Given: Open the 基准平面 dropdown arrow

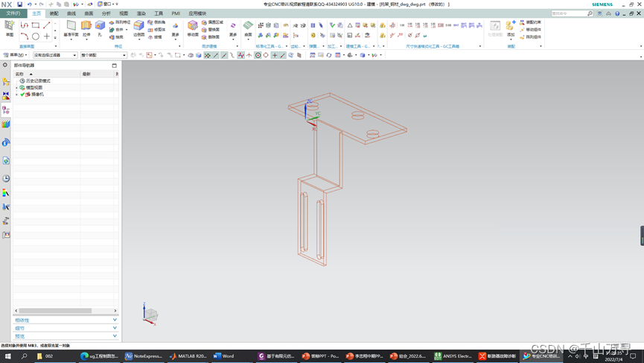Looking at the screenshot, I should click(x=71, y=40).
